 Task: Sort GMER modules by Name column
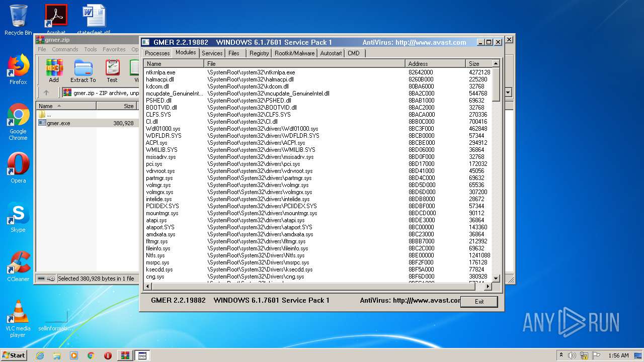[x=174, y=64]
